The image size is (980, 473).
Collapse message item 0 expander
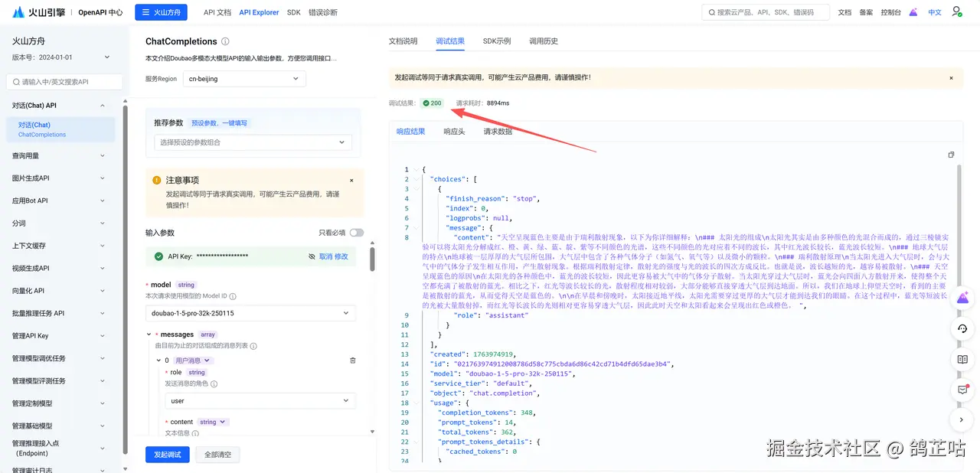click(x=158, y=360)
